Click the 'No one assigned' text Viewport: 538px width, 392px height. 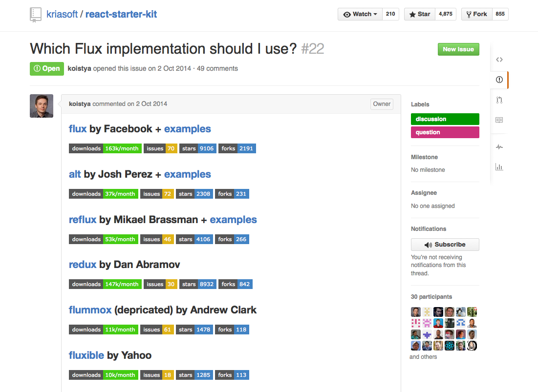[432, 206]
